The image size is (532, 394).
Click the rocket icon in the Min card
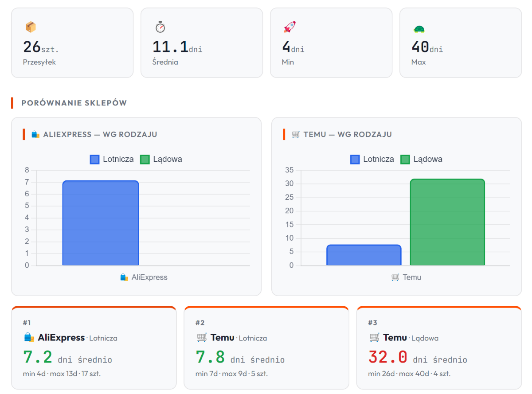click(x=289, y=27)
